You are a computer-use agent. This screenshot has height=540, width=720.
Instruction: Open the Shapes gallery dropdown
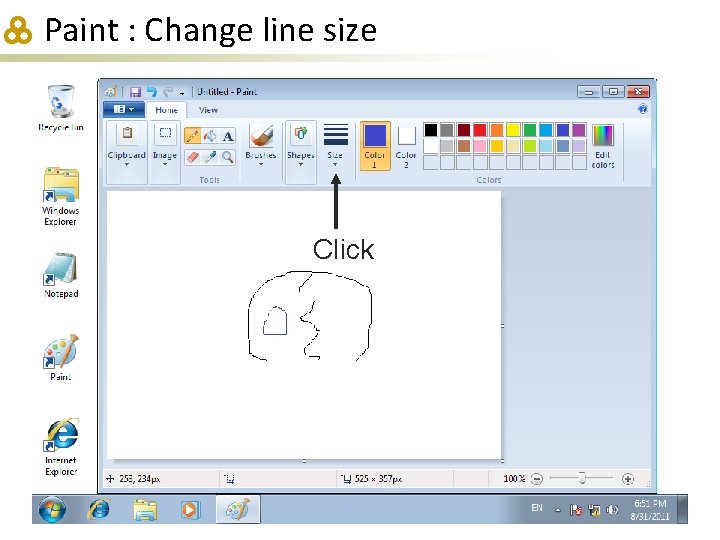click(301, 152)
